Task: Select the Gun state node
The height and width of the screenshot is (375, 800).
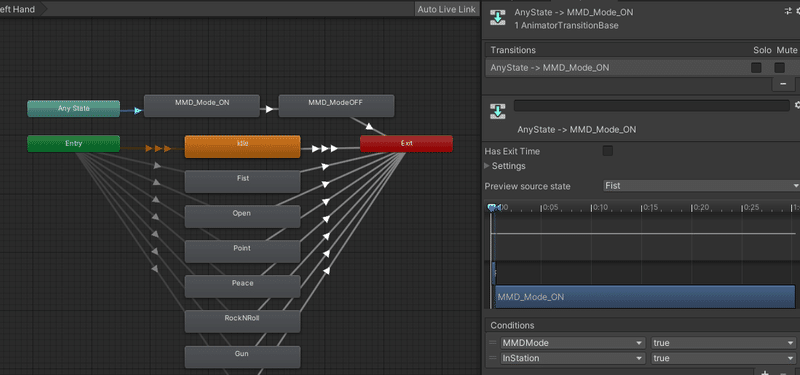Action: click(x=242, y=357)
